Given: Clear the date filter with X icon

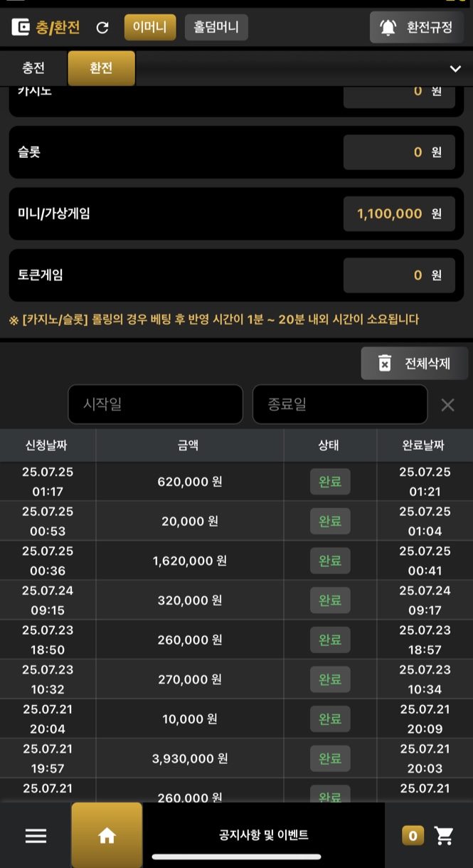Looking at the screenshot, I should coord(447,405).
